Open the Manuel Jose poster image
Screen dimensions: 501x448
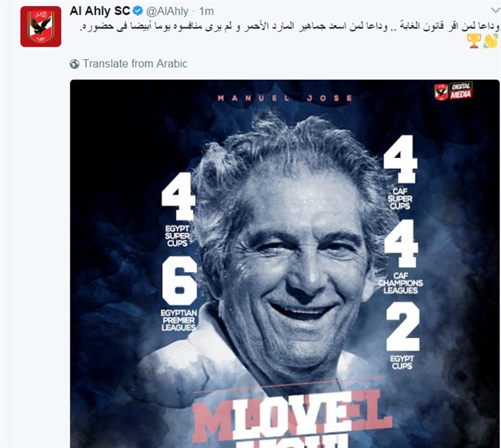click(x=285, y=264)
